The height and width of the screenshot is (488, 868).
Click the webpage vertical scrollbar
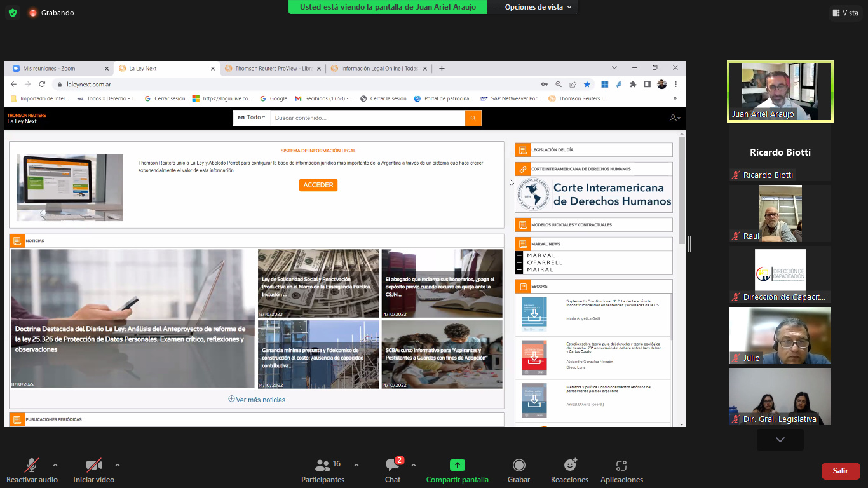(x=682, y=191)
